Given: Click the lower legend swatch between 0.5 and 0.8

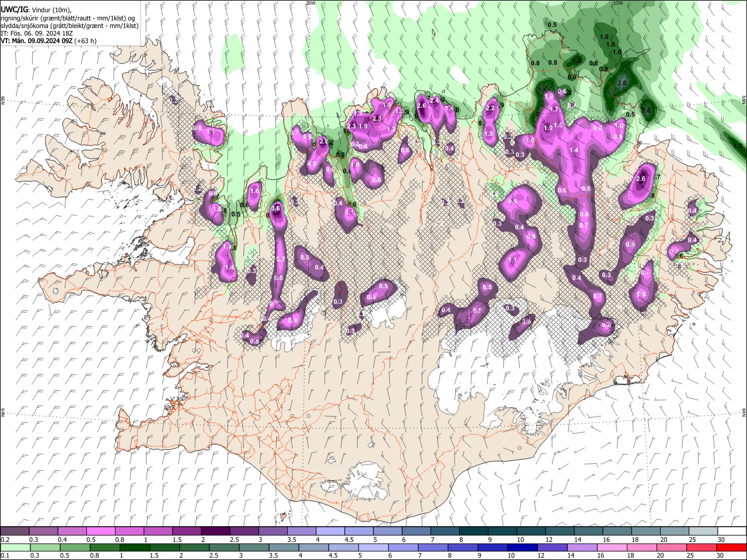Looking at the screenshot, I should click(x=74, y=547).
